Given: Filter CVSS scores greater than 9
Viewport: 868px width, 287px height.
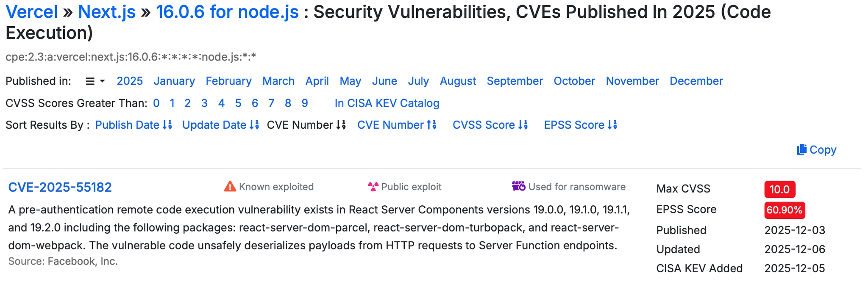Looking at the screenshot, I should (304, 103).
